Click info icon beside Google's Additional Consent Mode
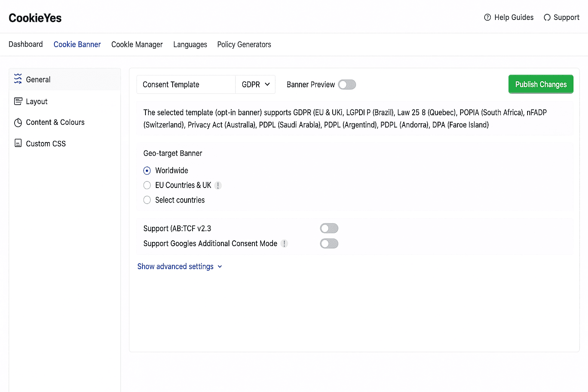 coord(284,243)
